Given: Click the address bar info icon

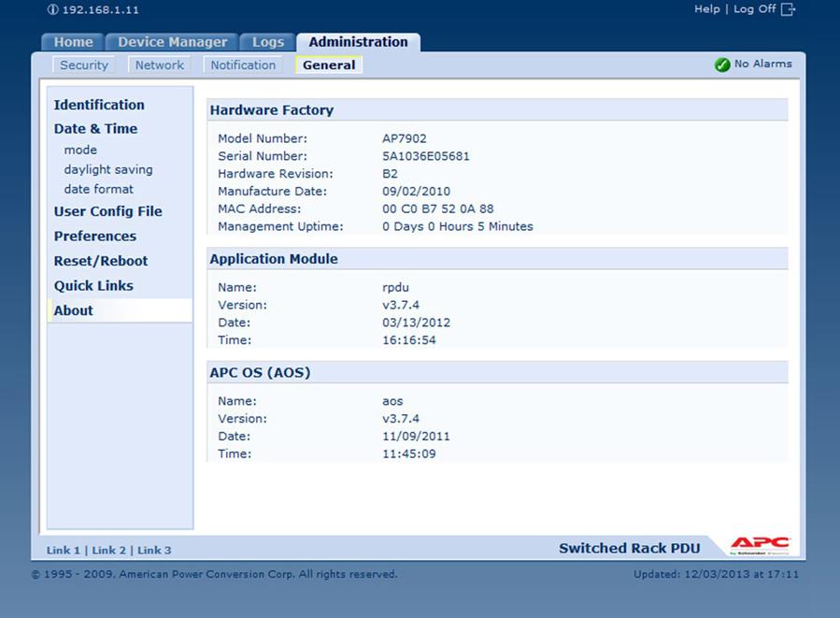Looking at the screenshot, I should point(52,9).
